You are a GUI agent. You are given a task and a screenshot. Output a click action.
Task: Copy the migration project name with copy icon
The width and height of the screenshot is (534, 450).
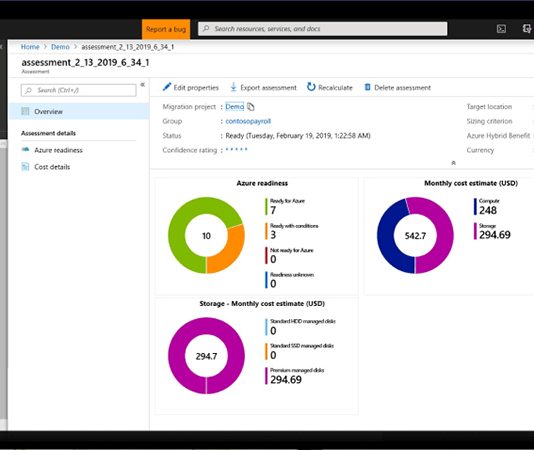click(251, 107)
